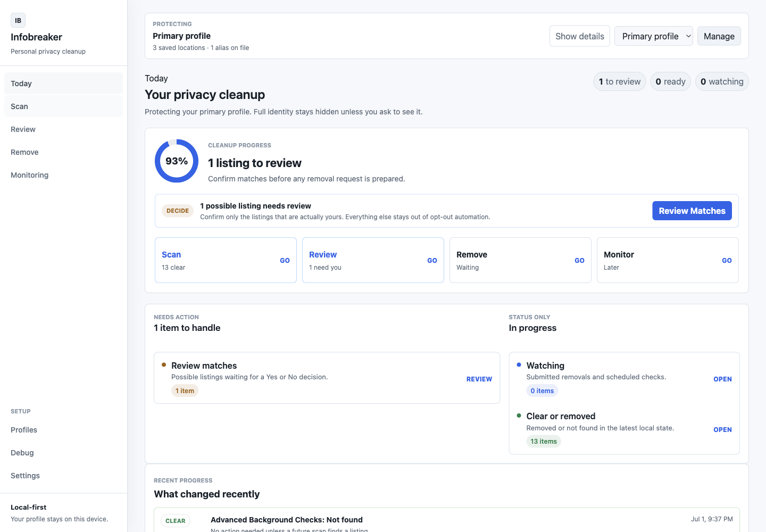Viewport: 766px width, 532px height.
Task: Click the Manage button
Action: (x=719, y=36)
